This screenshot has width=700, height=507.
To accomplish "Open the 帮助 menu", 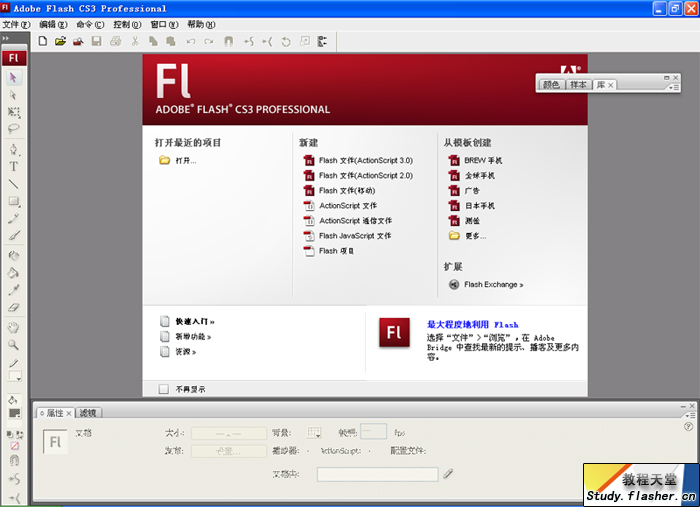I will coord(201,25).
